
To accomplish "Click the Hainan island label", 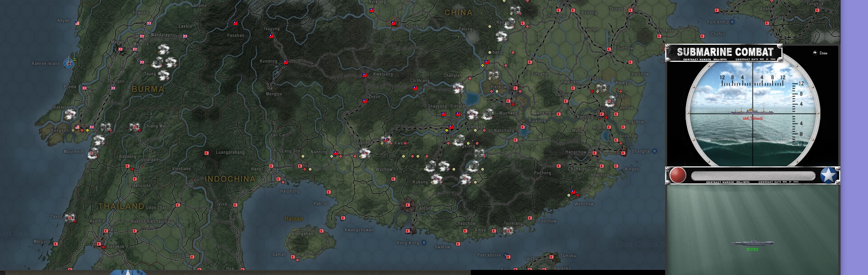I will pyautogui.click(x=294, y=219).
